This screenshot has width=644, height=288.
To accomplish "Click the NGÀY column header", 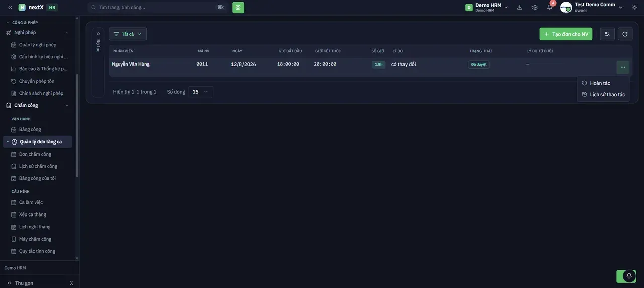I will coord(237,51).
